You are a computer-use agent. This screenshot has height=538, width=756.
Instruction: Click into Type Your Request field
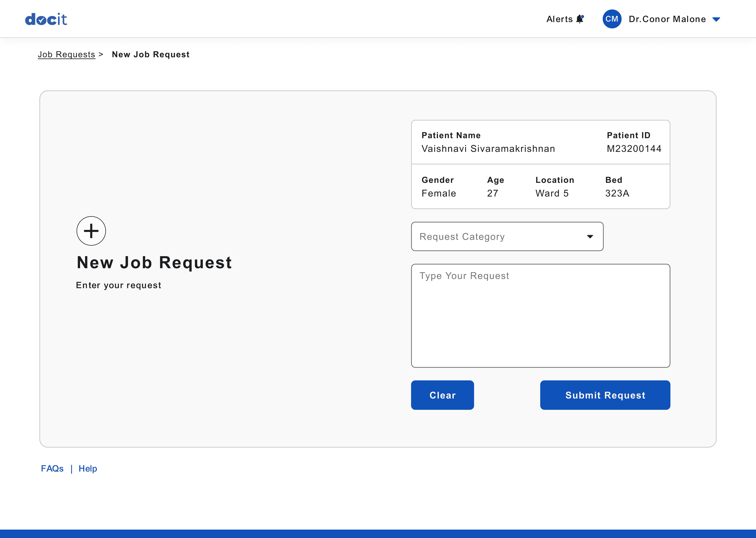[540, 315]
